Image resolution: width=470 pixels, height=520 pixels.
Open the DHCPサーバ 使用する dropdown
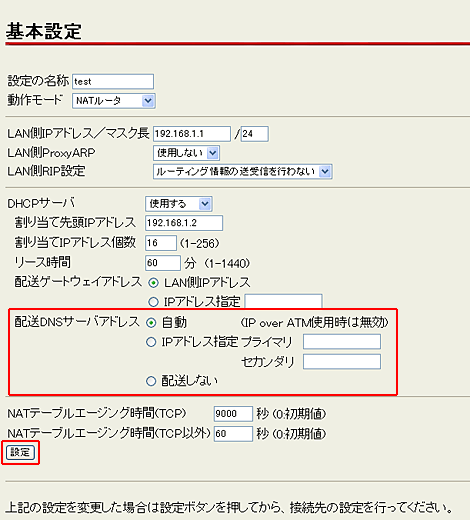(179, 204)
